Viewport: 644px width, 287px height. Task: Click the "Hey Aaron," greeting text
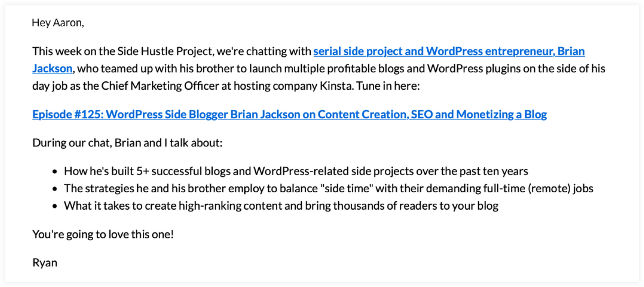pyautogui.click(x=58, y=23)
